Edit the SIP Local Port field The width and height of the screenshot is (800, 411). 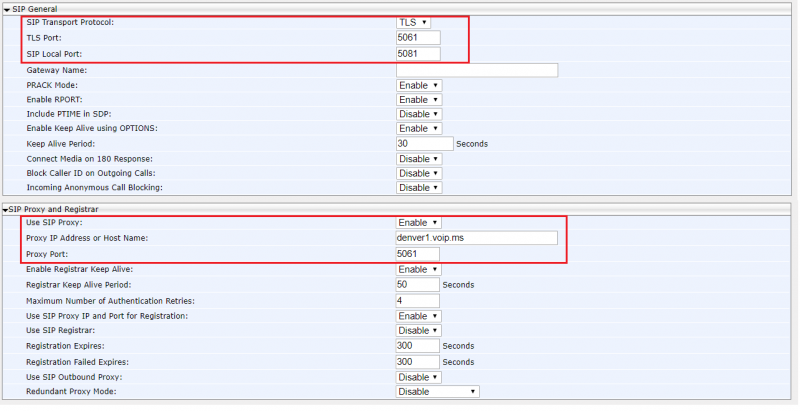coord(418,54)
